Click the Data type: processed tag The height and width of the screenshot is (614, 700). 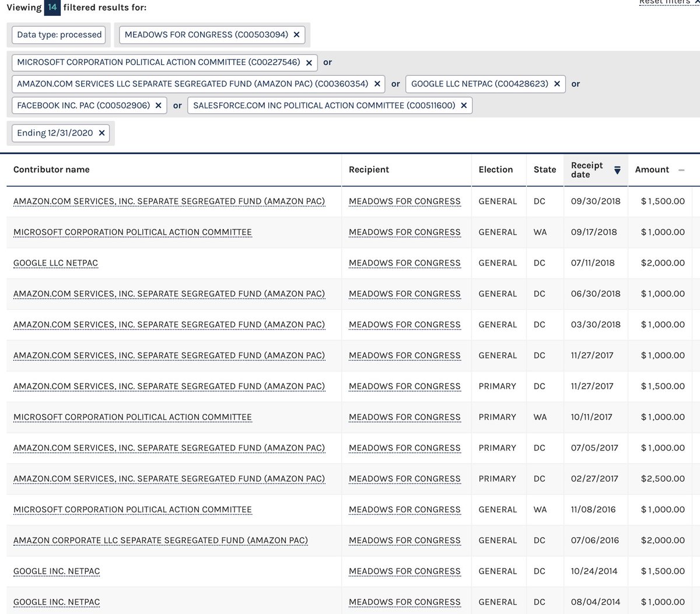point(60,35)
